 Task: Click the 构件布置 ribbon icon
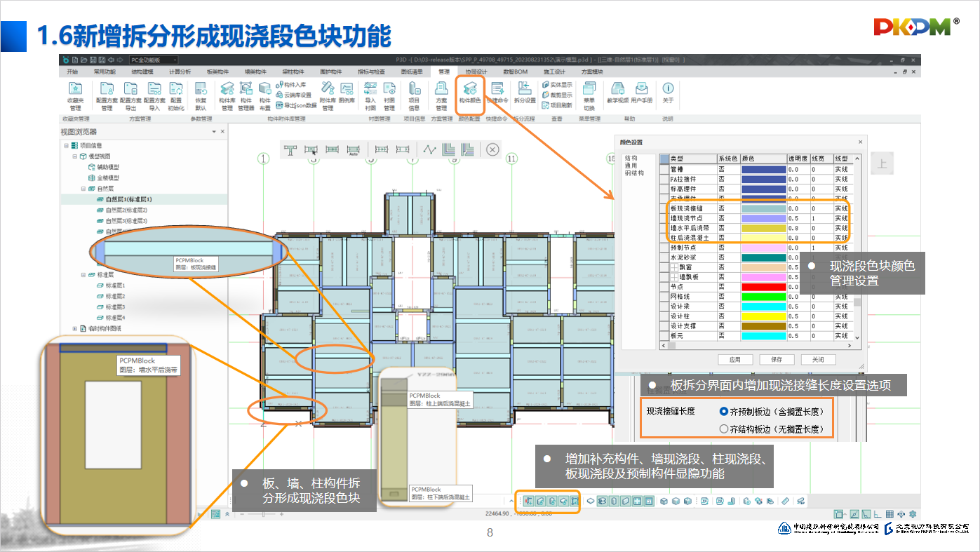click(264, 95)
